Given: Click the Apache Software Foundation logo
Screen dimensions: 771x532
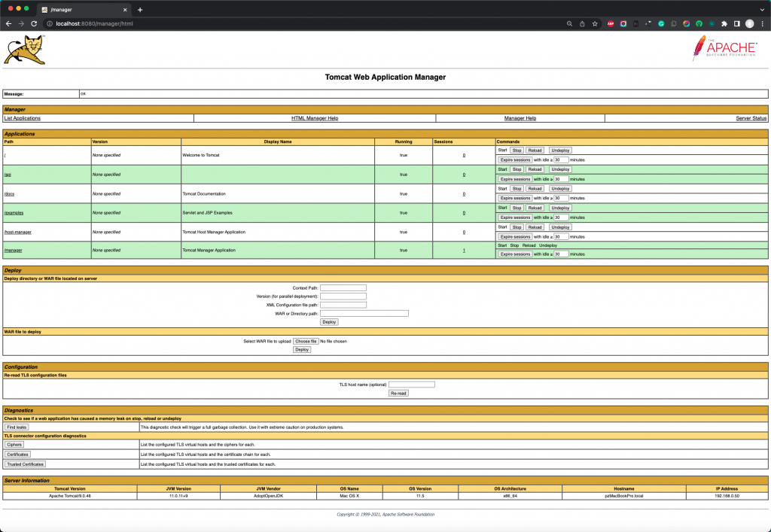Looking at the screenshot, I should tap(725, 47).
